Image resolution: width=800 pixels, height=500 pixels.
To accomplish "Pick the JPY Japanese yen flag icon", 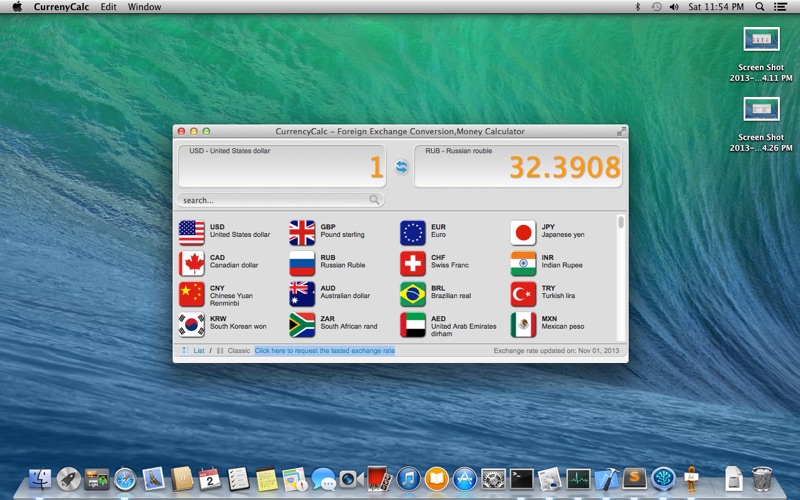I will click(x=523, y=233).
